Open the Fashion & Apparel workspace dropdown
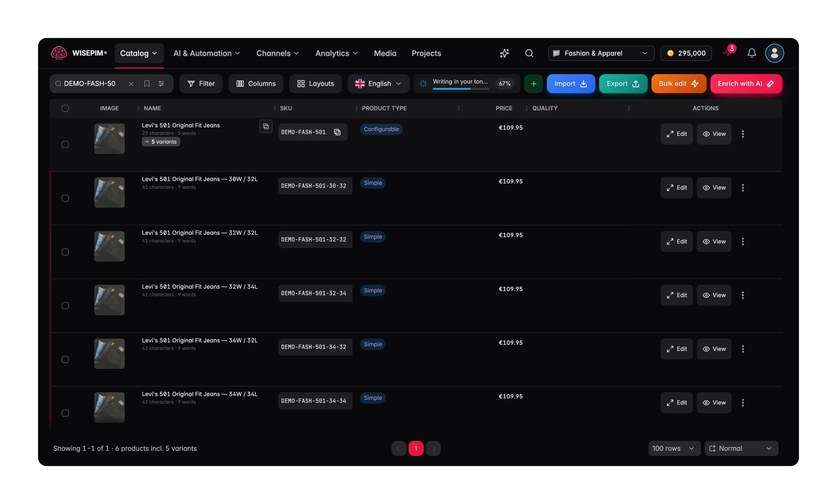837x504 pixels. [601, 53]
